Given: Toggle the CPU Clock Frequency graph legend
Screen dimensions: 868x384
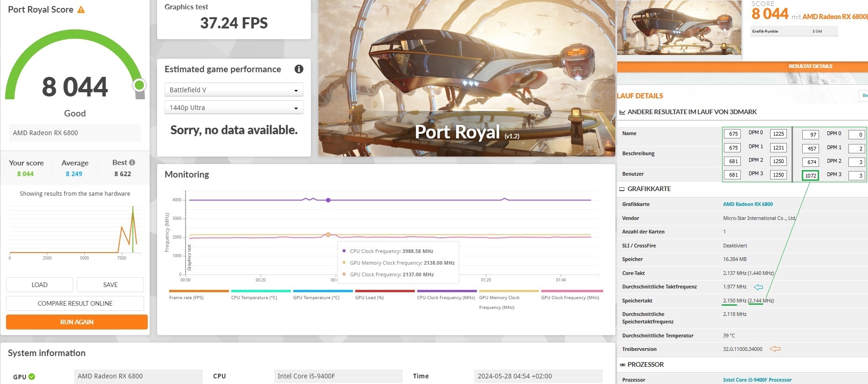Looking at the screenshot, I should click(447, 295).
